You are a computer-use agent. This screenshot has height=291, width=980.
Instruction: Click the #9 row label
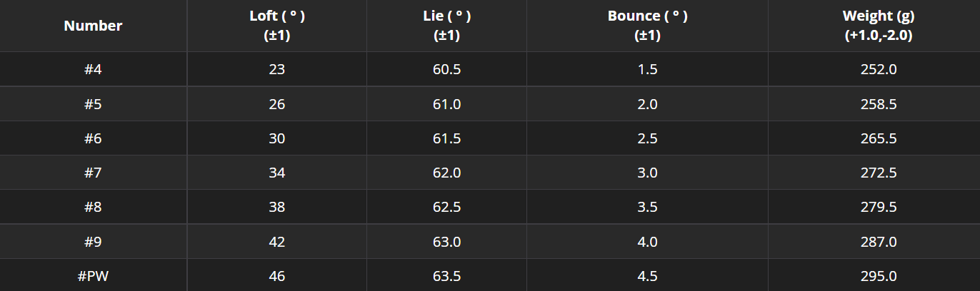pyautogui.click(x=93, y=242)
